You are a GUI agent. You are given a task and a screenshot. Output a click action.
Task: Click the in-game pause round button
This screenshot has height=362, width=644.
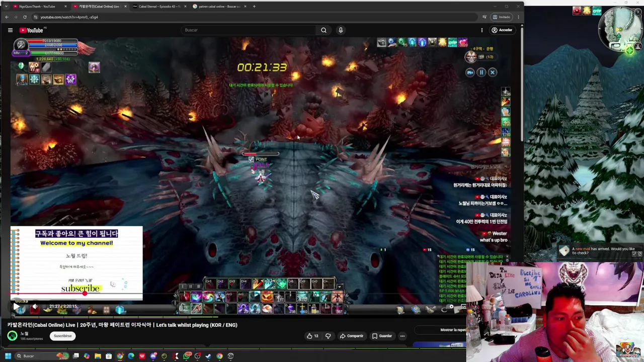coord(481,72)
